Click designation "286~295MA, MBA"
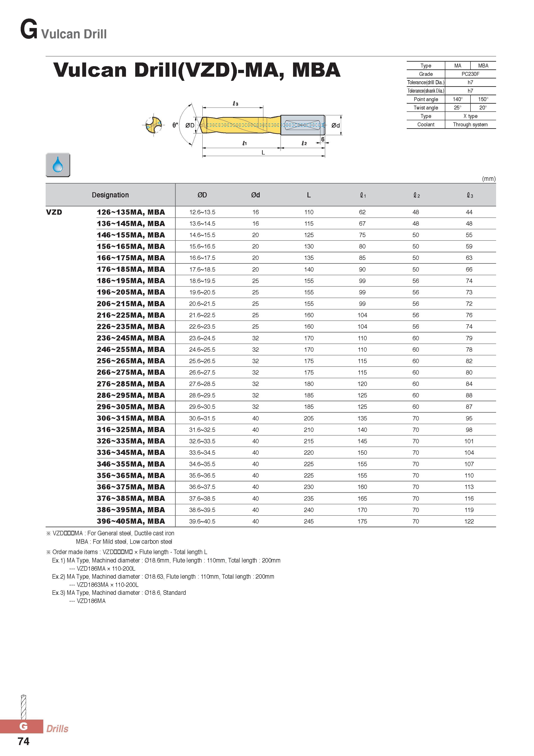The image size is (534, 756). click(131, 395)
